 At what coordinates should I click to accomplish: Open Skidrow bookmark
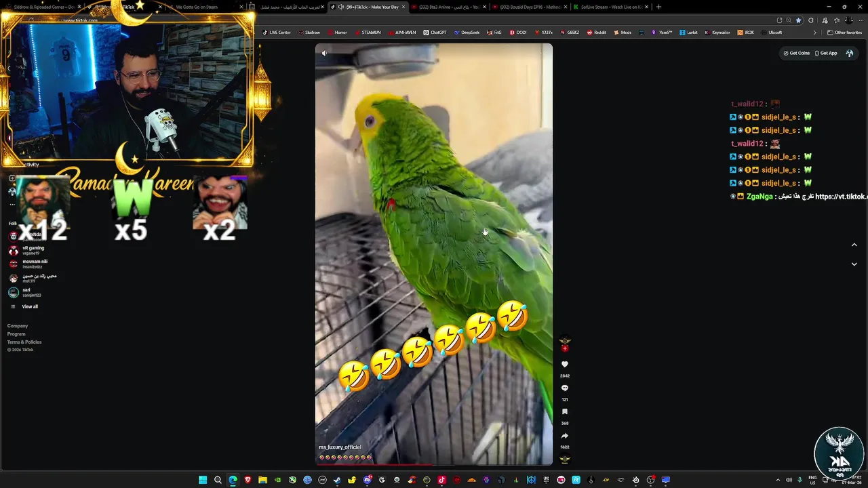point(309,32)
